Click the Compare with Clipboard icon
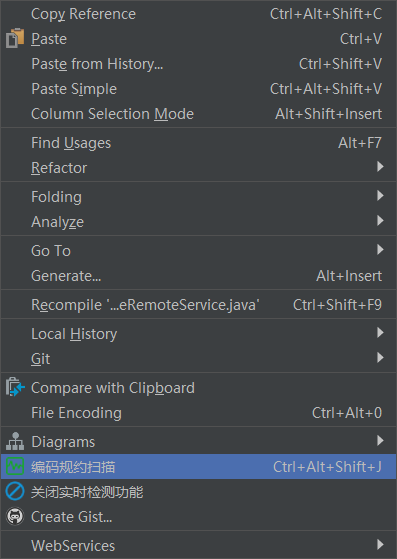The width and height of the screenshot is (397, 559). pyautogui.click(x=15, y=388)
